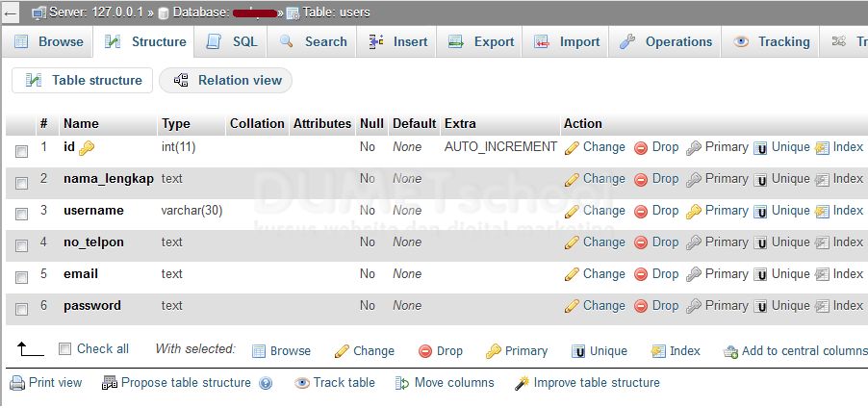
Task: Tick the checkbox for nama_lengkap row
Action: (x=21, y=183)
